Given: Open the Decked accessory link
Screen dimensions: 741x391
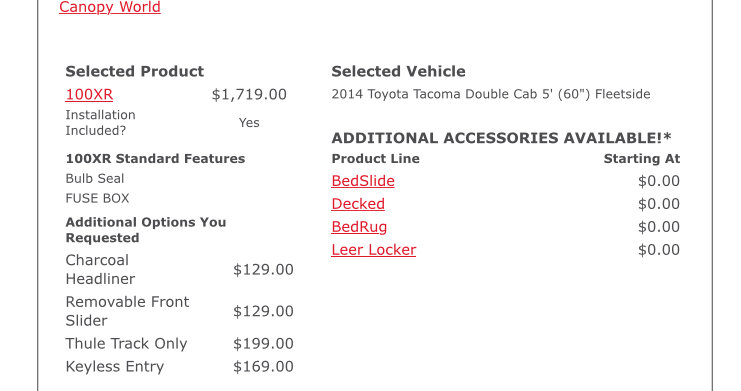Looking at the screenshot, I should (x=358, y=204).
